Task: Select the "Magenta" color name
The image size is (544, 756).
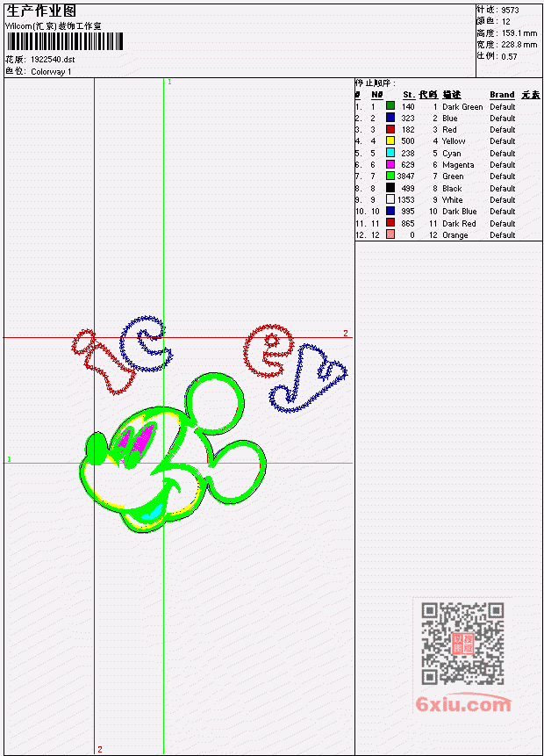Action: pyautogui.click(x=458, y=165)
